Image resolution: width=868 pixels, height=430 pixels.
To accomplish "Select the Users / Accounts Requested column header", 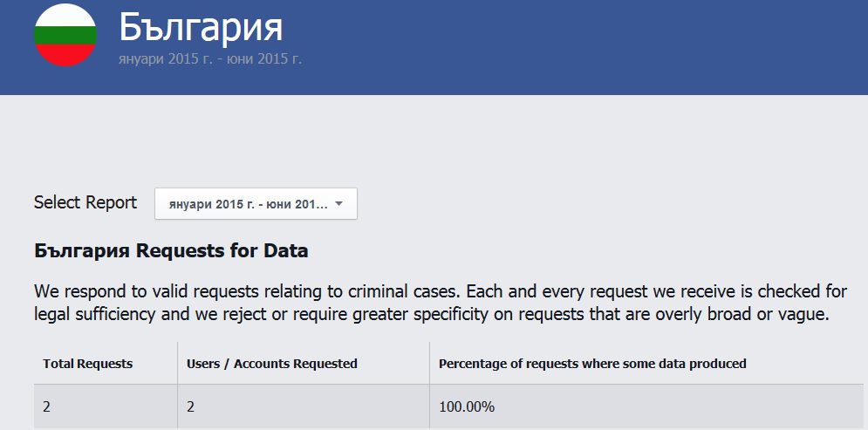I will coord(272,364).
